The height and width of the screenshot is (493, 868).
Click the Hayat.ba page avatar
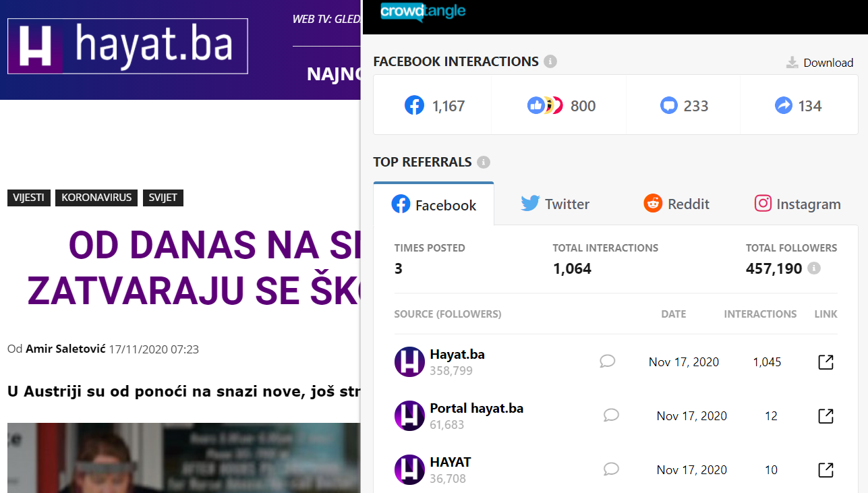click(x=409, y=361)
